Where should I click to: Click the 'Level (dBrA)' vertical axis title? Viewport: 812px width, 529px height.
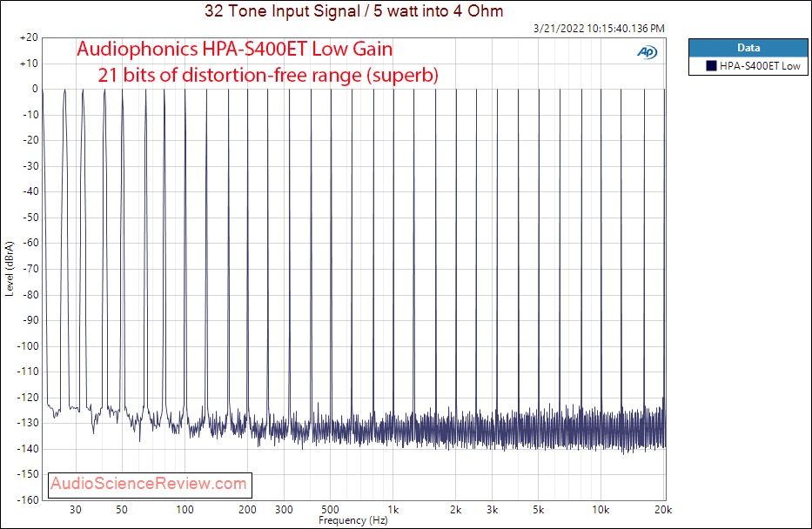tap(10, 269)
